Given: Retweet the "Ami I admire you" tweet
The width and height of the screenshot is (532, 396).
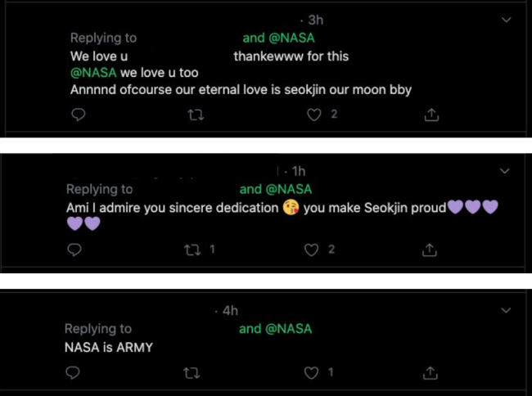Looking at the screenshot, I should click(192, 250).
